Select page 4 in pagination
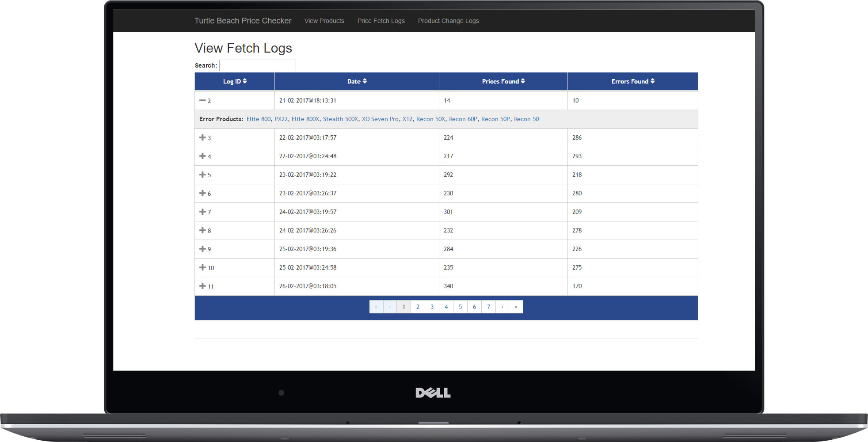Viewport: 868px width, 442px height. 446,307
